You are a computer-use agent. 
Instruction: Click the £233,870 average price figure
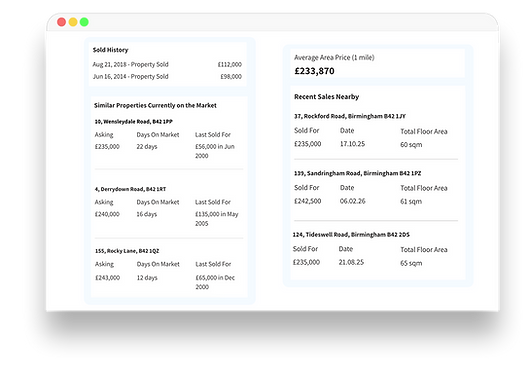[314, 71]
